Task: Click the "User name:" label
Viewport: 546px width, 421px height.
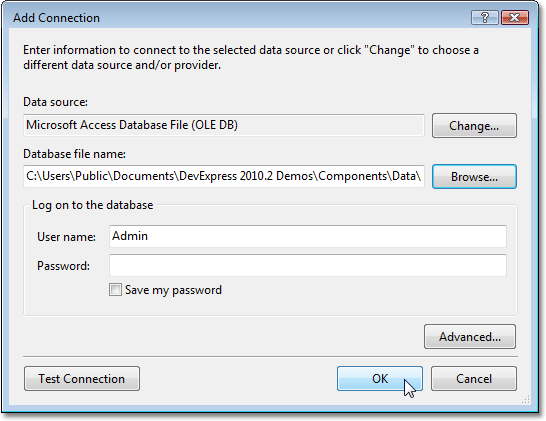Action: click(x=67, y=237)
